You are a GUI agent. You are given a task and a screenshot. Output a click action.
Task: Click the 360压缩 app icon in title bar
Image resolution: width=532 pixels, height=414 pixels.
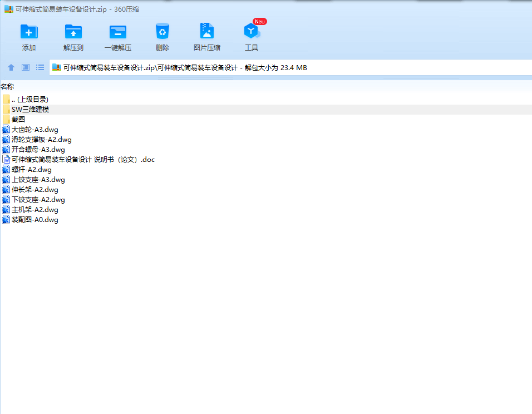(8, 9)
